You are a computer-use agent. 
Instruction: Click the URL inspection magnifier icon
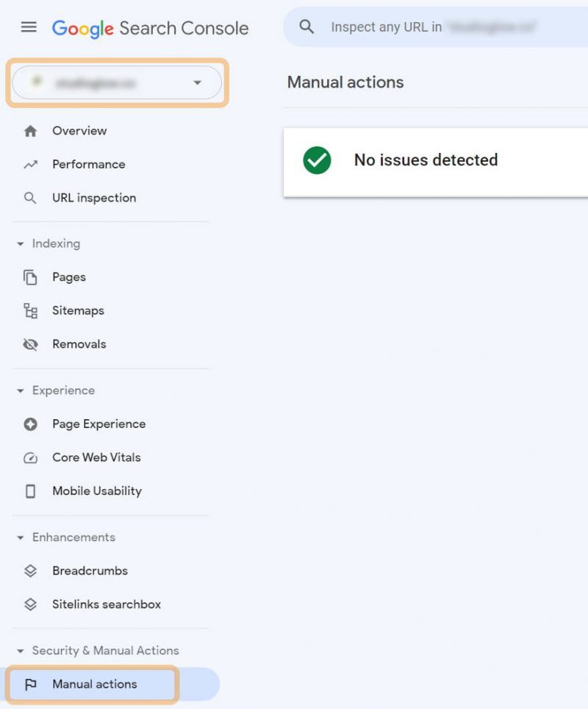30,197
